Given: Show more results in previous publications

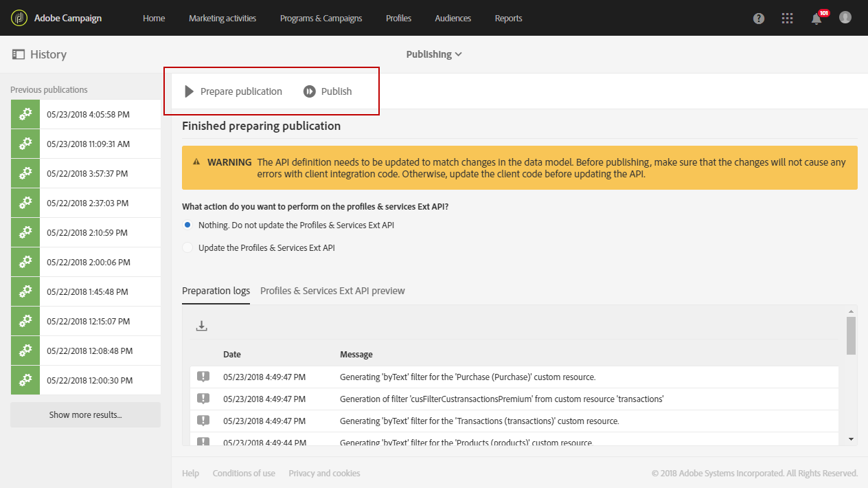Looking at the screenshot, I should [85, 414].
